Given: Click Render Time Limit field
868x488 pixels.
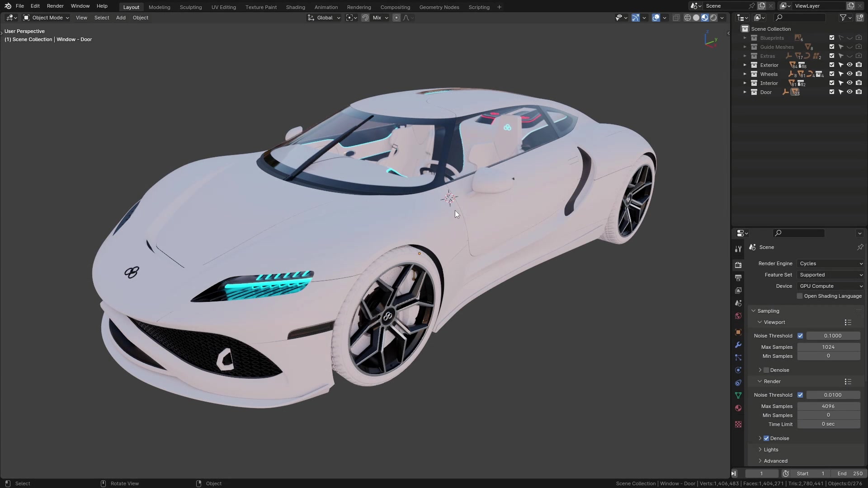Looking at the screenshot, I should tap(829, 424).
